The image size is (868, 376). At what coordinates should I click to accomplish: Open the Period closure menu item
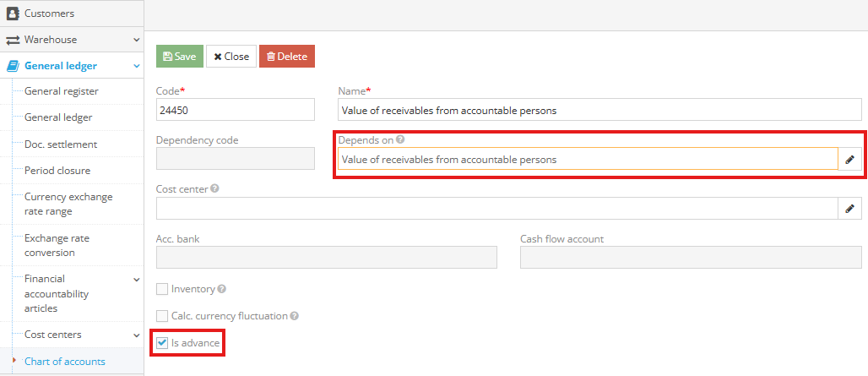click(x=57, y=171)
